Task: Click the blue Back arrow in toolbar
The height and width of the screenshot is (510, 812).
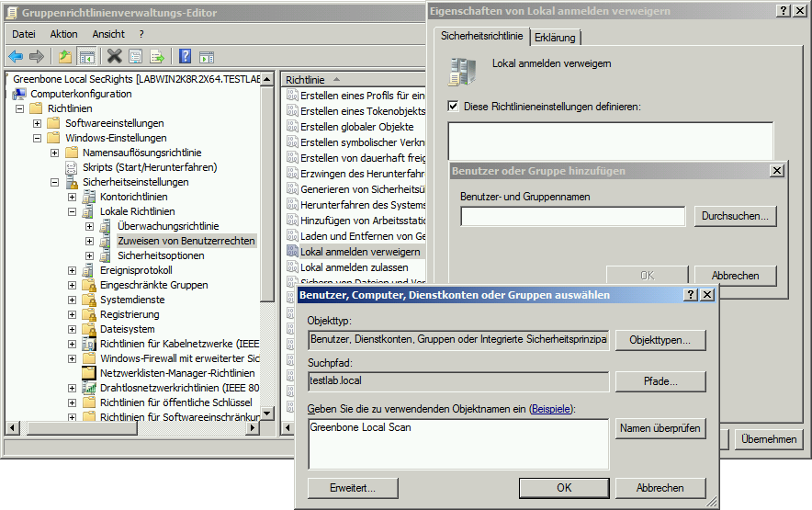Action: [x=16, y=57]
